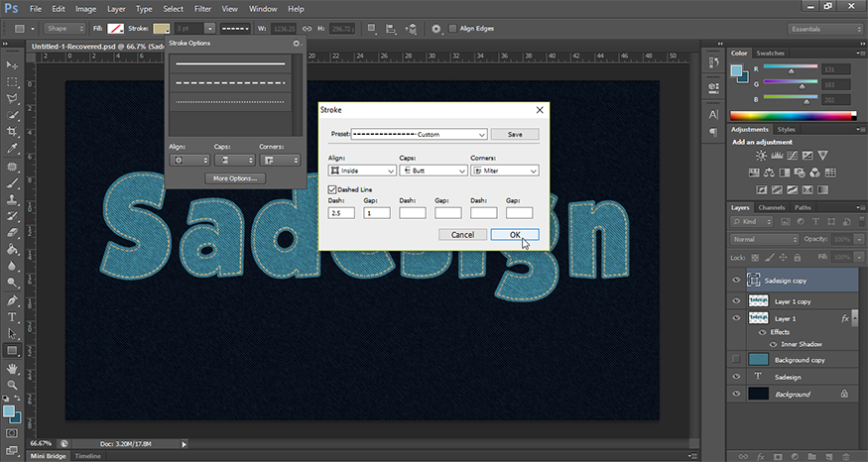The height and width of the screenshot is (462, 868).
Task: Click the stroke color swatch
Action: pyautogui.click(x=161, y=28)
